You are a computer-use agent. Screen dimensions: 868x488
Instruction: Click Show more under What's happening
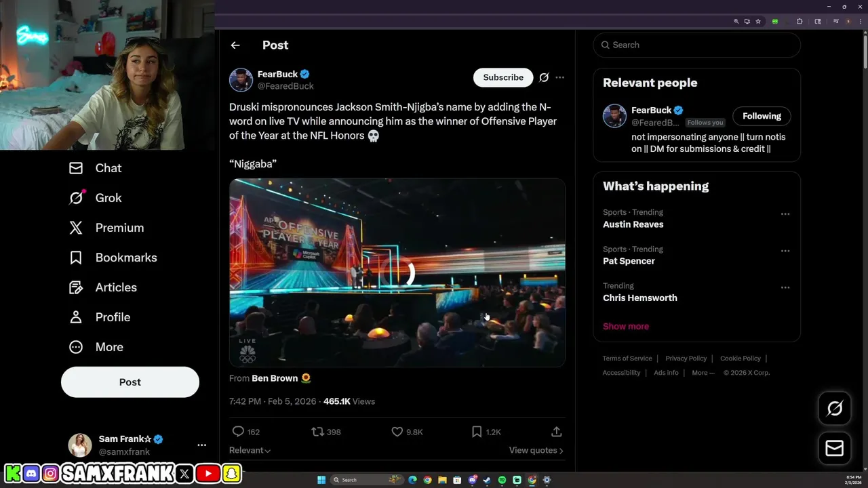pyautogui.click(x=626, y=326)
